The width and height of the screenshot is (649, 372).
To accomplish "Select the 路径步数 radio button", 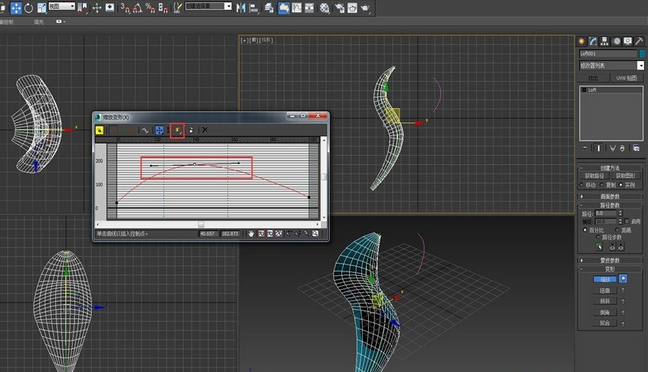I will pyautogui.click(x=599, y=237).
